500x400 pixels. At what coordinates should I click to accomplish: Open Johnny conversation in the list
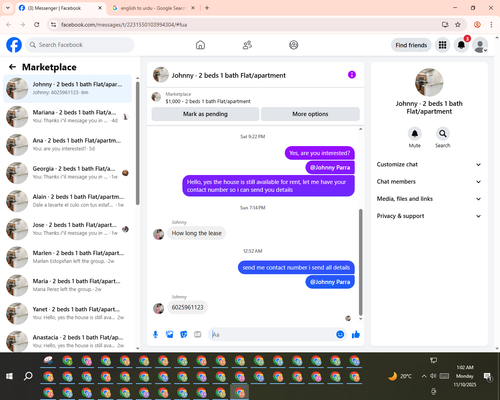pyautogui.click(x=68, y=89)
